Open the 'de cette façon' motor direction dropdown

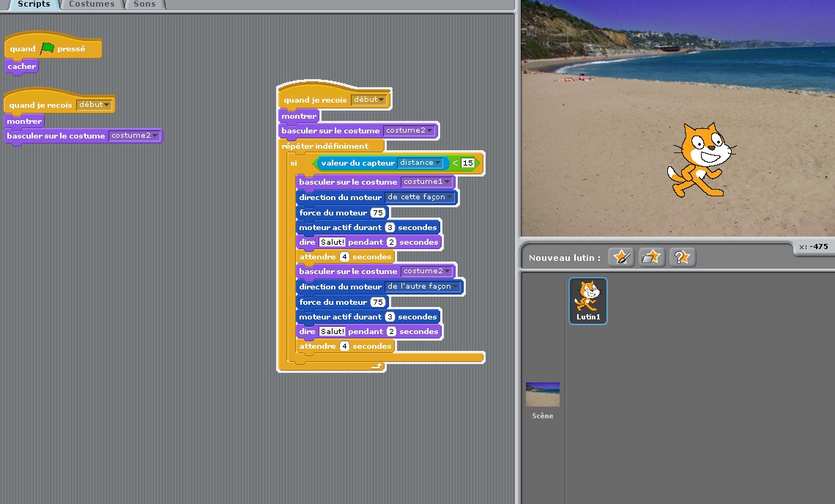(x=420, y=197)
